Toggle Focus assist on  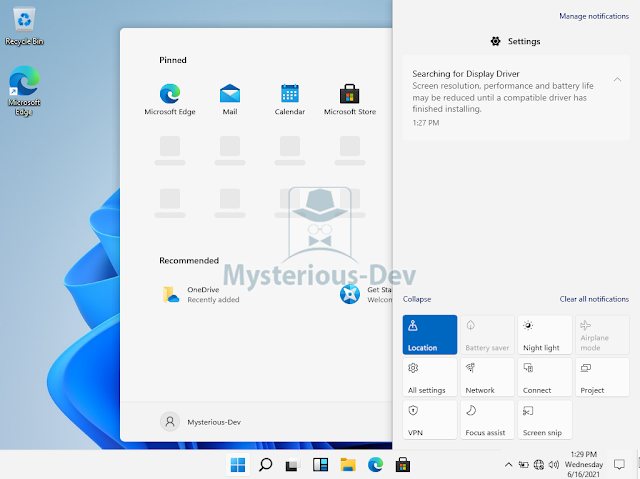[487, 420]
